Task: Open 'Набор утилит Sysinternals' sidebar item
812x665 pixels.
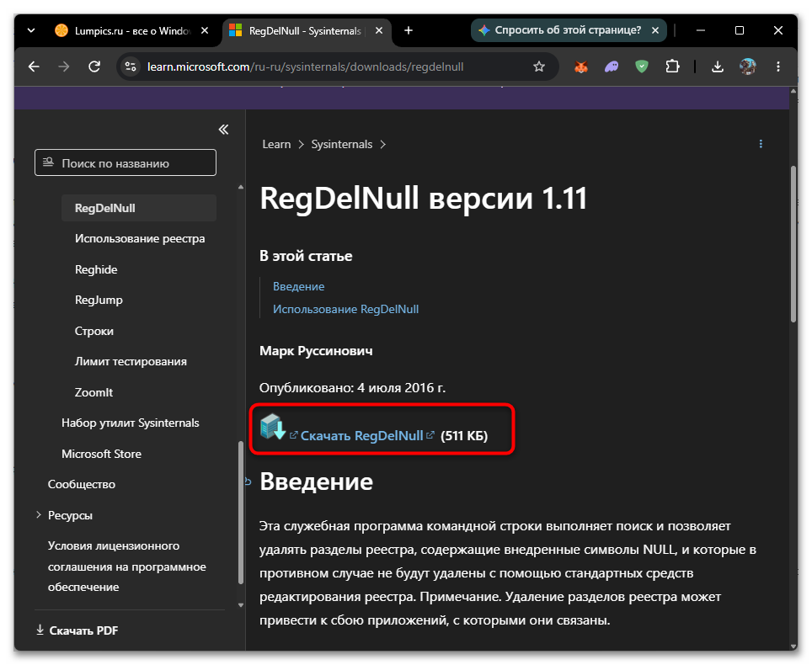Action: (x=130, y=423)
